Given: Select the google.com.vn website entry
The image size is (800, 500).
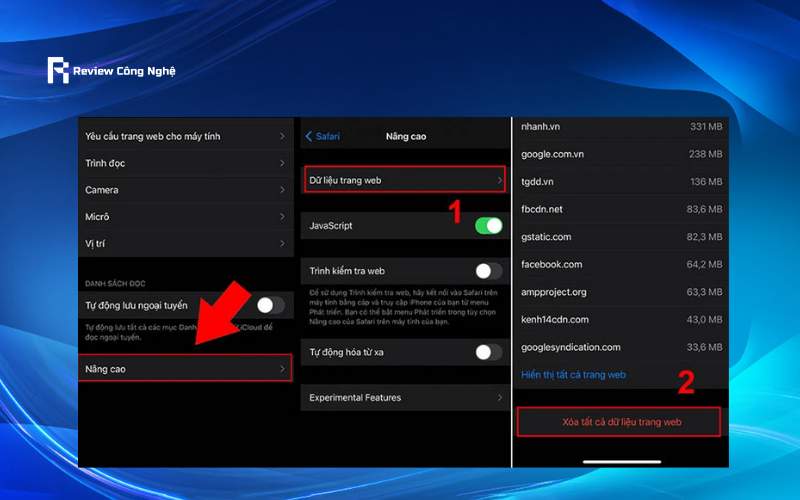Looking at the screenshot, I should 621,154.
